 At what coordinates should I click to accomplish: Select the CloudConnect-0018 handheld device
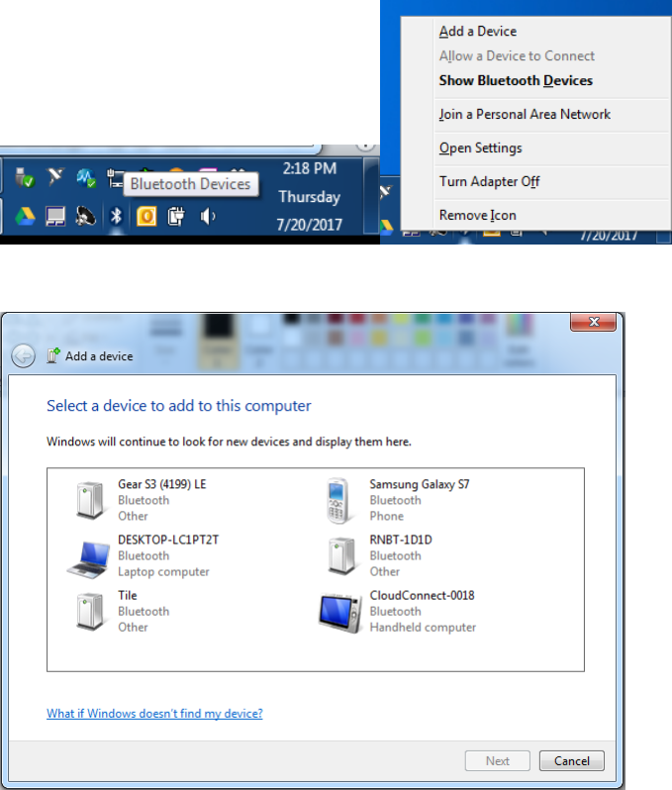[x=398, y=611]
